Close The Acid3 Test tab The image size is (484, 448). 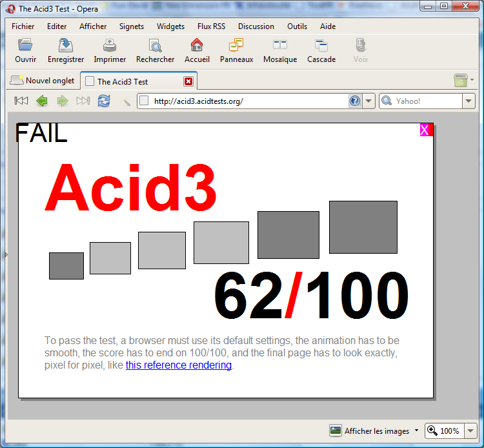188,81
